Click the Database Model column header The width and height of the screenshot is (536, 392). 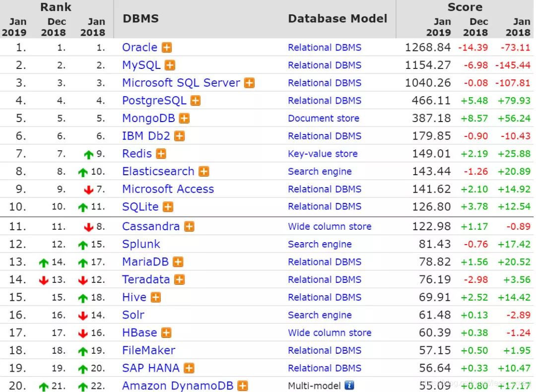(x=337, y=18)
